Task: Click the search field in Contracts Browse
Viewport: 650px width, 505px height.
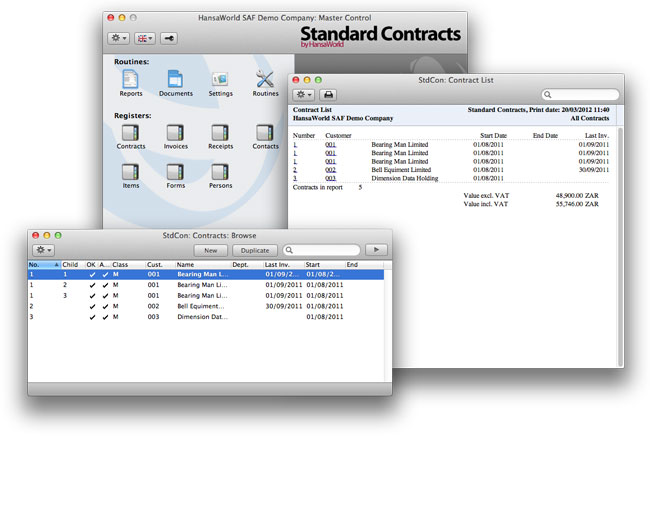Action: (321, 250)
